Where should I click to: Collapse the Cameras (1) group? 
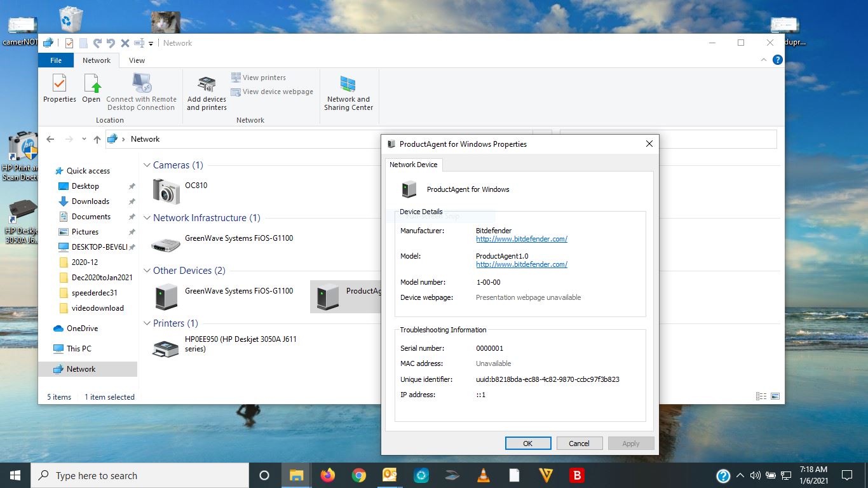click(147, 165)
